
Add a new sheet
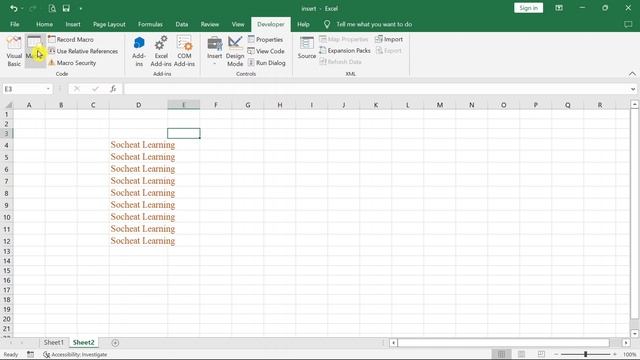click(x=115, y=343)
